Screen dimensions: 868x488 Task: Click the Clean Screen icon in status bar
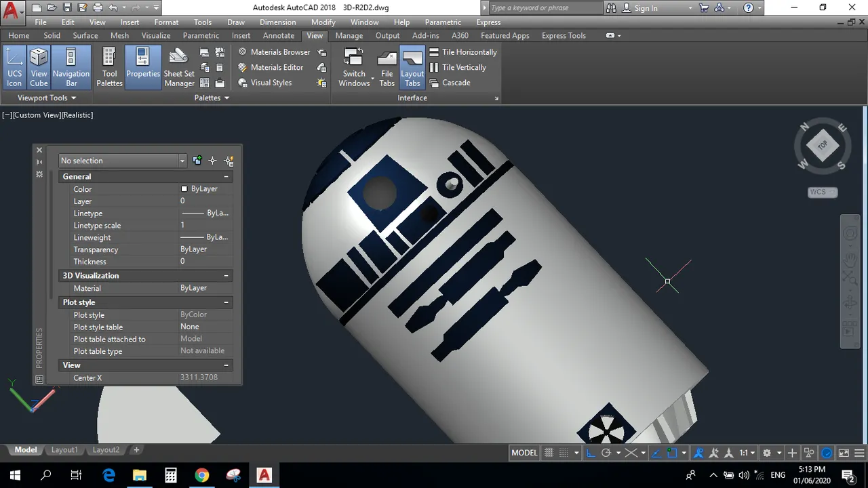tap(844, 453)
